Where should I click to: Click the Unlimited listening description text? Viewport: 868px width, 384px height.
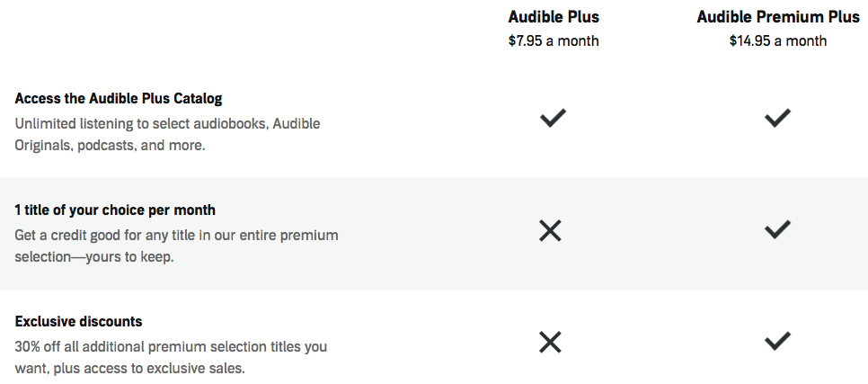point(167,134)
